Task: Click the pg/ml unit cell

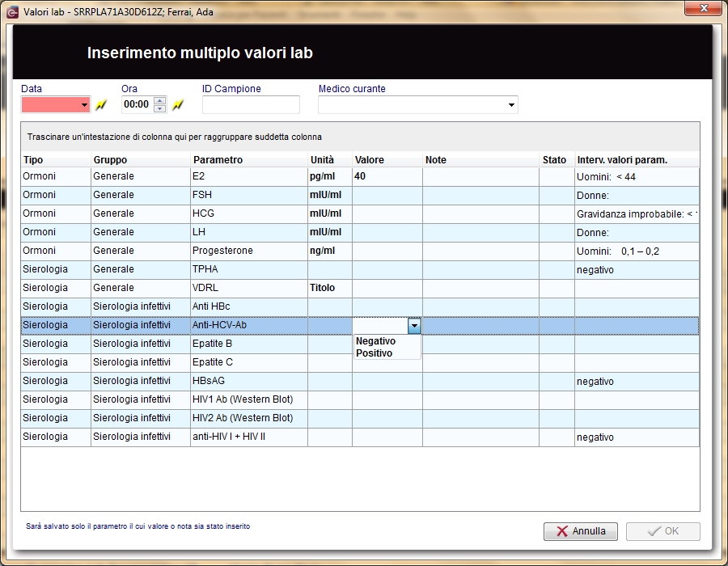Action: click(x=330, y=177)
